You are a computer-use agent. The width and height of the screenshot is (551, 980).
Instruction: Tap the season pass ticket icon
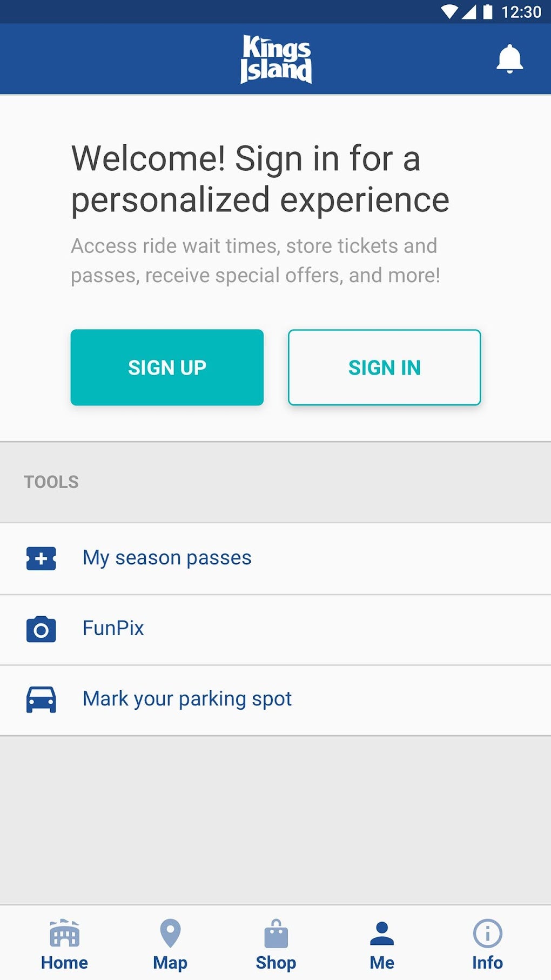click(41, 558)
